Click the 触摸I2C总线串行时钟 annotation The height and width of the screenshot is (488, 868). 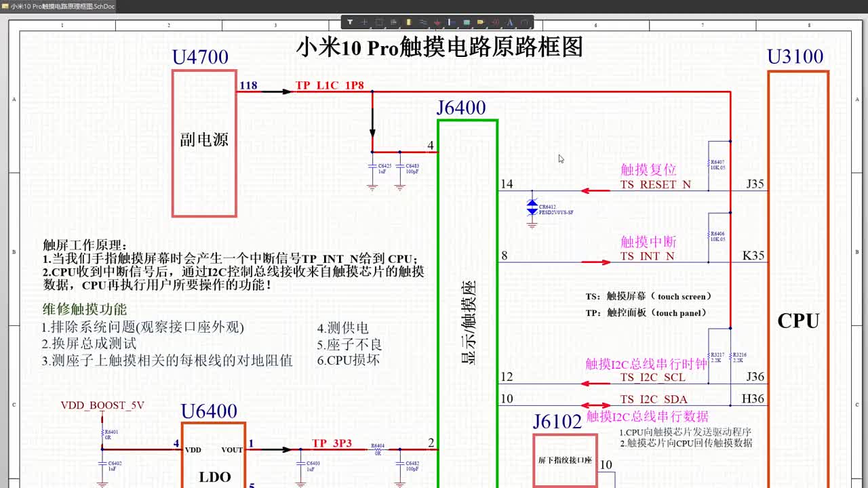coord(646,364)
